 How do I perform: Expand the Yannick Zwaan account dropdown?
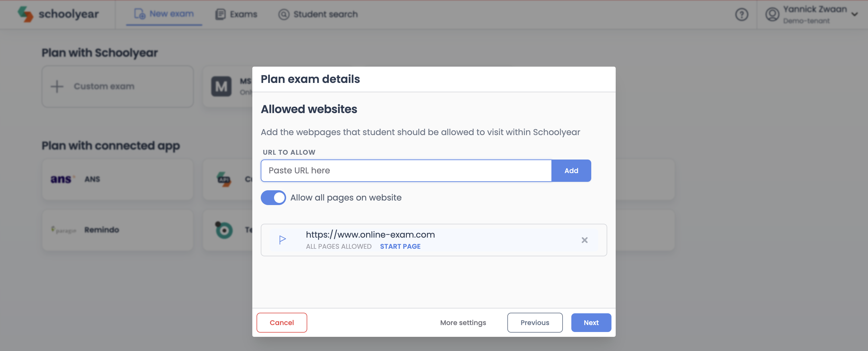tap(854, 14)
